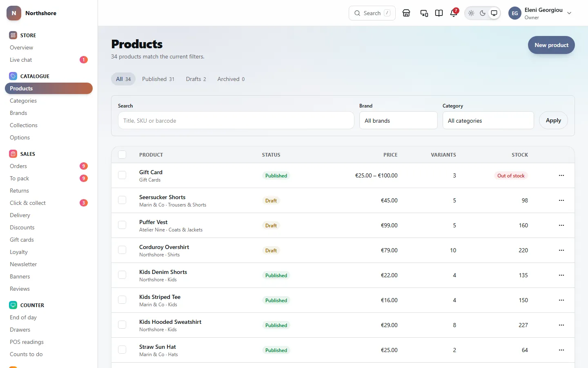The width and height of the screenshot is (588, 368).
Task: Open row actions for Kids Striped Tee
Action: (561, 300)
